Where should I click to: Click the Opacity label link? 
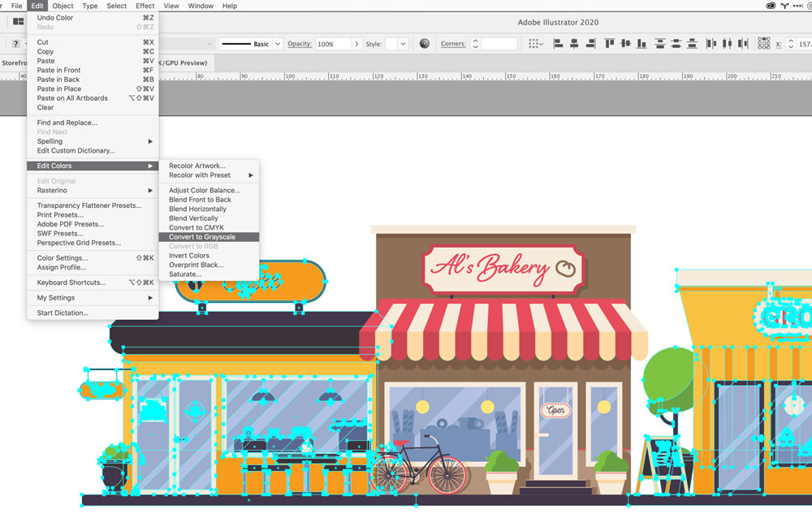[x=300, y=44]
